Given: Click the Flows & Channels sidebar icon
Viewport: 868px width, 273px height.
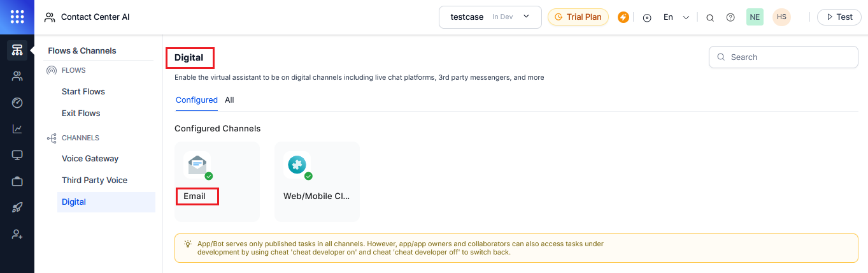Looking at the screenshot, I should point(17,50).
